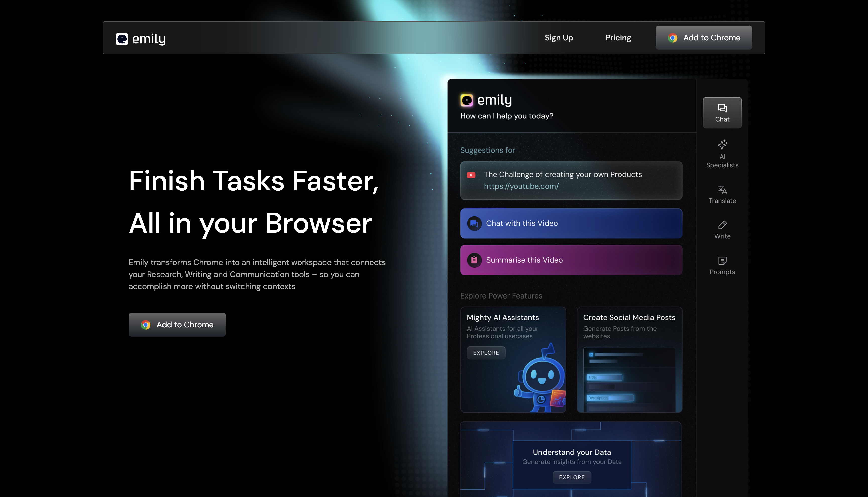
Task: Click AI Assistants for all your Professional usecases text
Action: tap(502, 332)
